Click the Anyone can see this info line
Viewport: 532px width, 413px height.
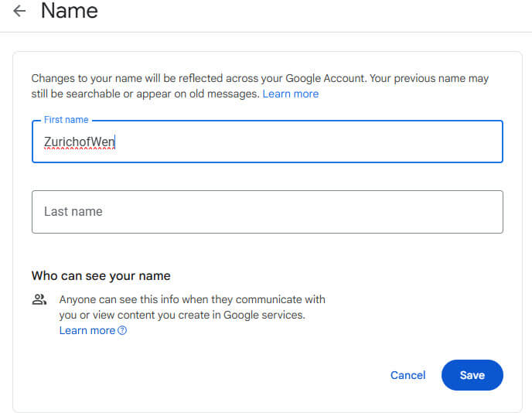[x=192, y=299]
